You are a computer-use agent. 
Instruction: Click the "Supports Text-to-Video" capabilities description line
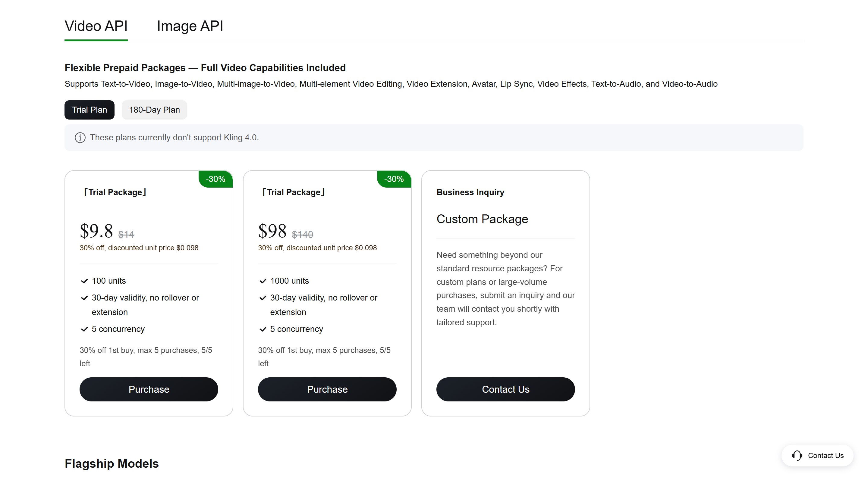(x=391, y=84)
